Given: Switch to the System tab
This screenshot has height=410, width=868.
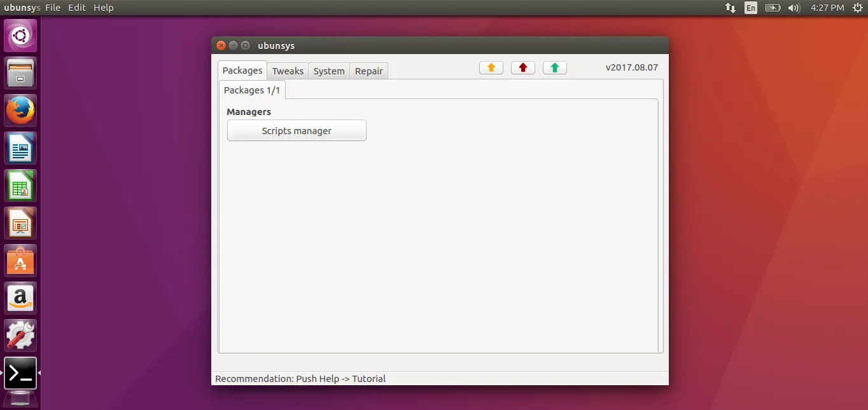Looking at the screenshot, I should click(x=329, y=71).
